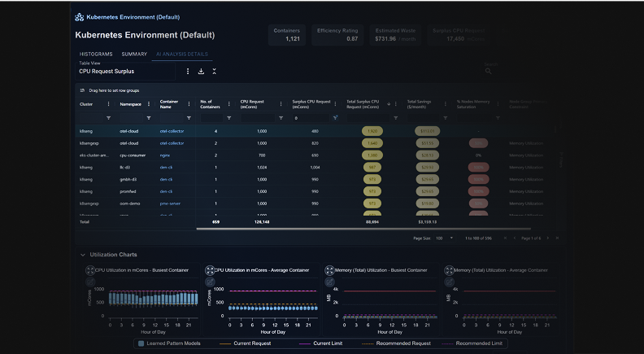Click the 1,380 total surplus badge

pyautogui.click(x=372, y=155)
